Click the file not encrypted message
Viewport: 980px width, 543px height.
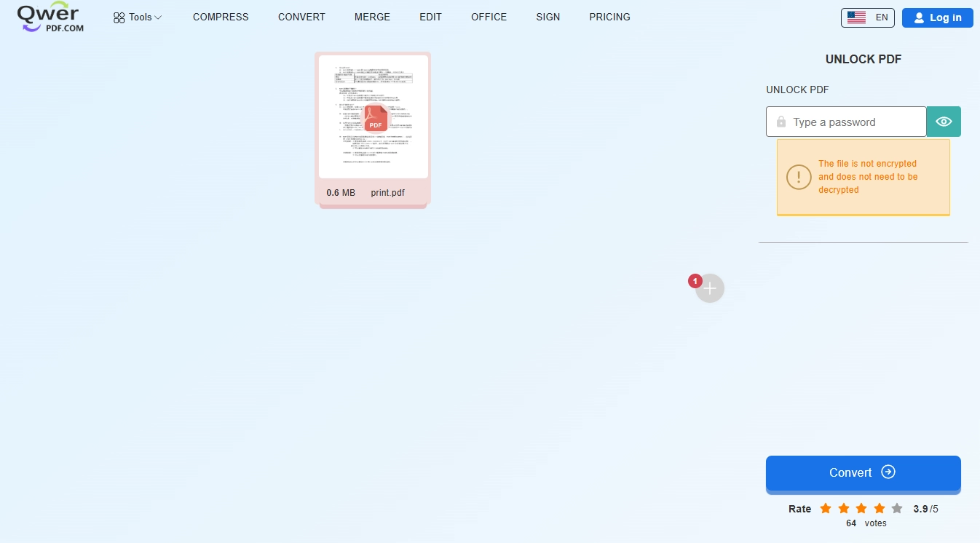868,177
